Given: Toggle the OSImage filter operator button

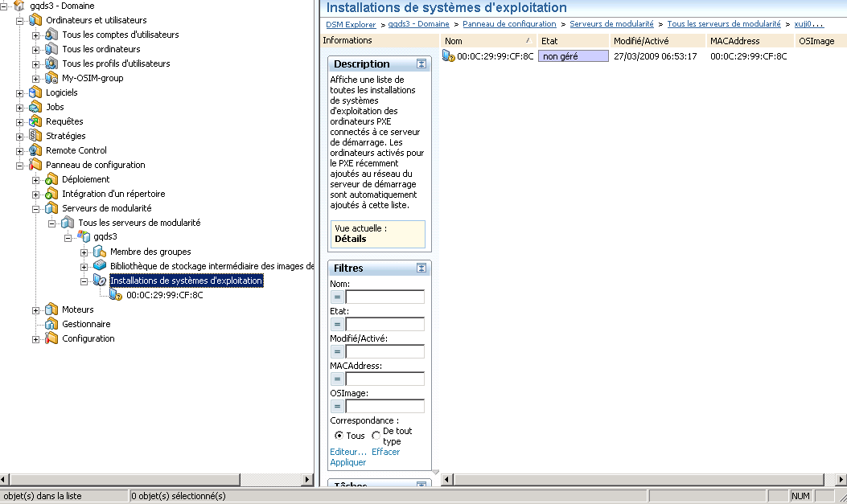Looking at the screenshot, I should (x=337, y=406).
